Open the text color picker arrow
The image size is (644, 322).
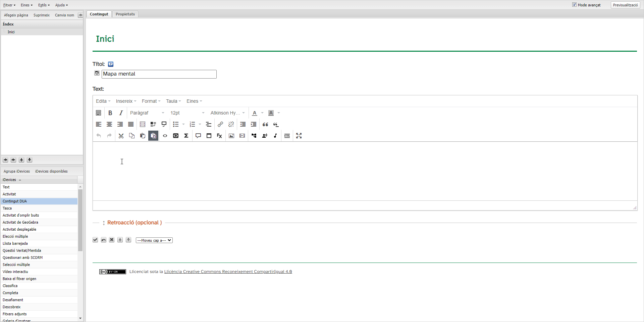[262, 113]
